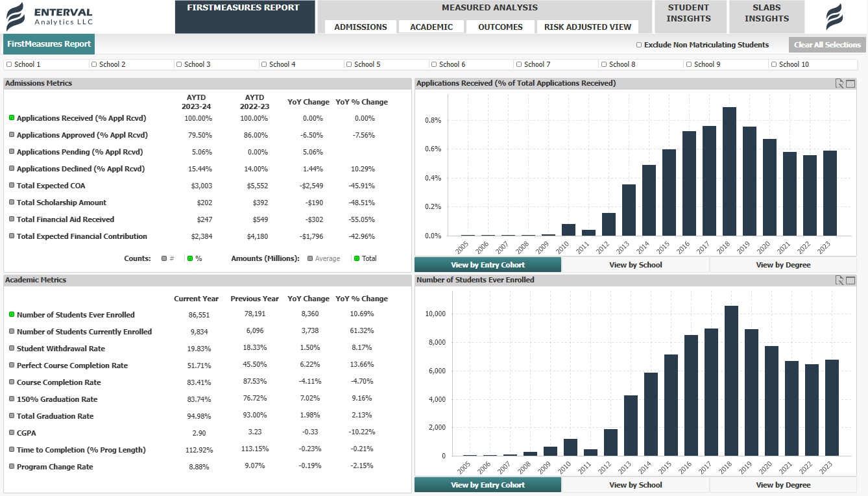Switch Counts display from % to #
Image resolution: width=868 pixels, height=496 pixels.
click(x=164, y=258)
